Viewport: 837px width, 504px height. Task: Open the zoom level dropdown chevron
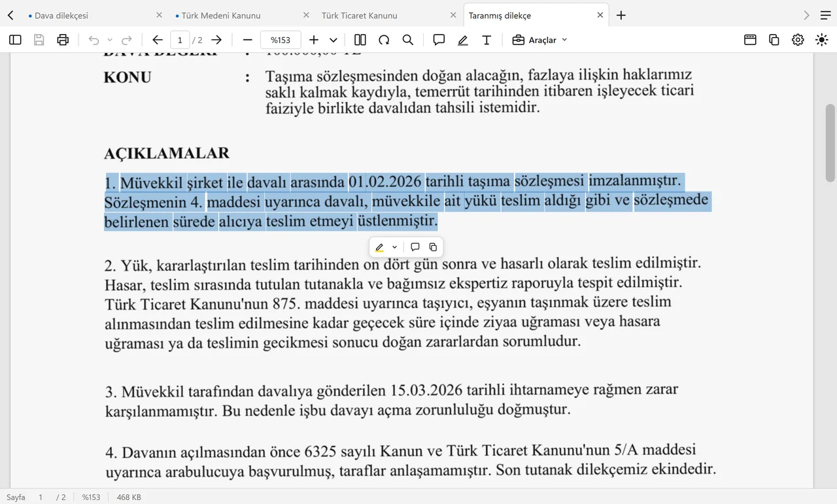click(333, 40)
